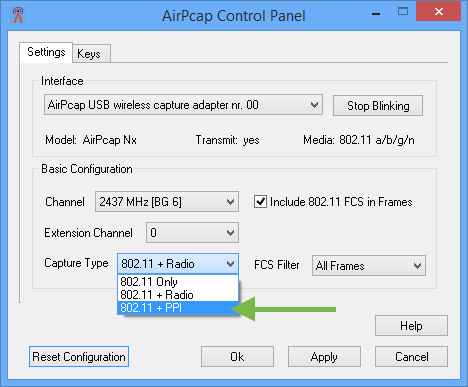Open the FCS Filter All Frames dropdown
This screenshot has height=387, width=468.
click(369, 266)
